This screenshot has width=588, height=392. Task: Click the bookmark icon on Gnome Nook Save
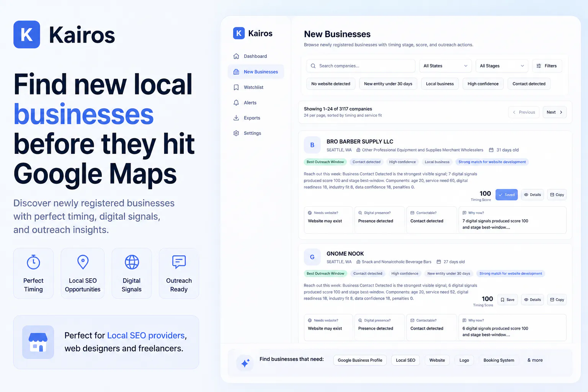click(x=502, y=300)
